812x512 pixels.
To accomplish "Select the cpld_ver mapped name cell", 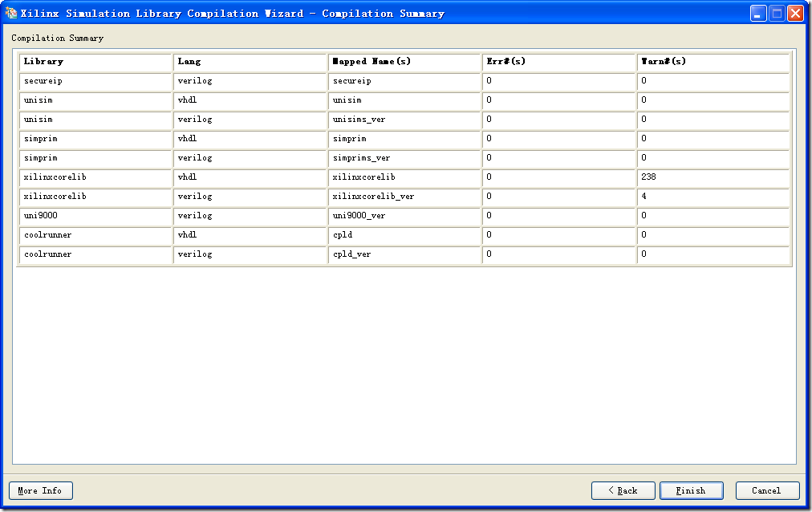I will [x=404, y=254].
